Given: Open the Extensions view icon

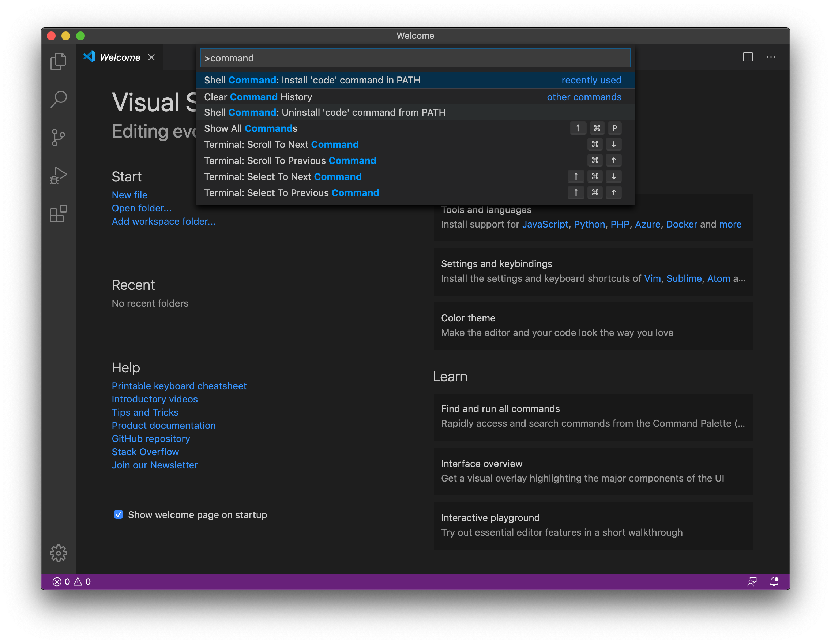Looking at the screenshot, I should pos(58,214).
